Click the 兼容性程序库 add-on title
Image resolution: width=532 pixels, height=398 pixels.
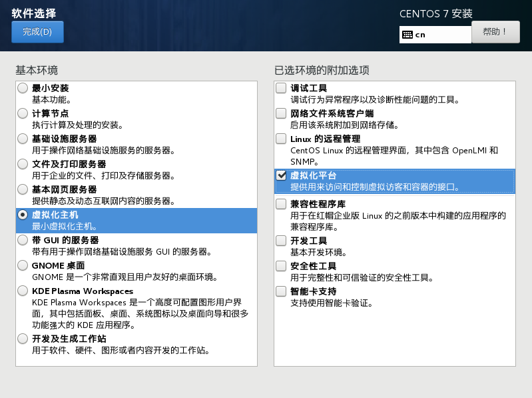pos(318,204)
